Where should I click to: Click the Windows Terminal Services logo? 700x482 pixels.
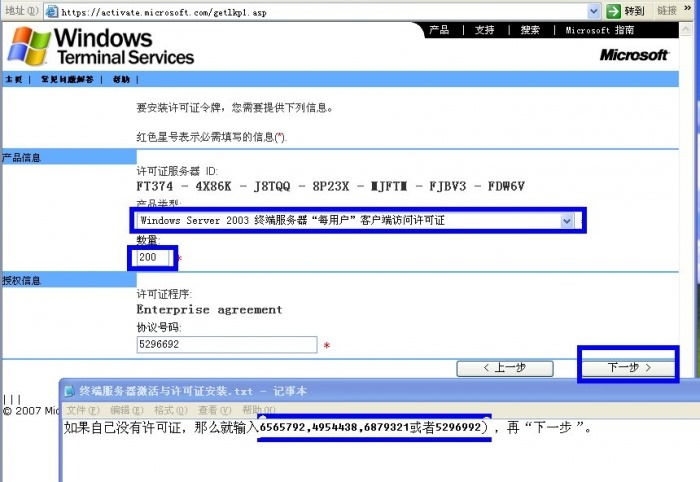click(x=101, y=46)
